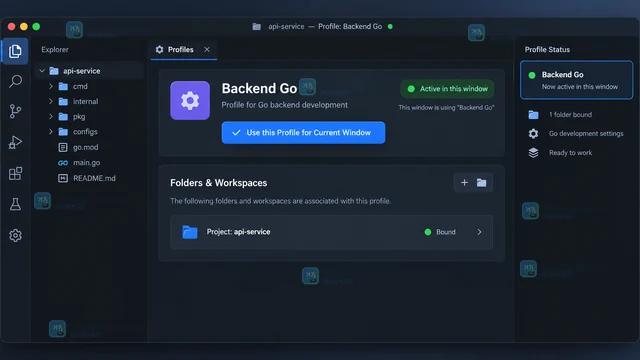Click the Go icon next to main.go
640x360 pixels.
(63, 163)
